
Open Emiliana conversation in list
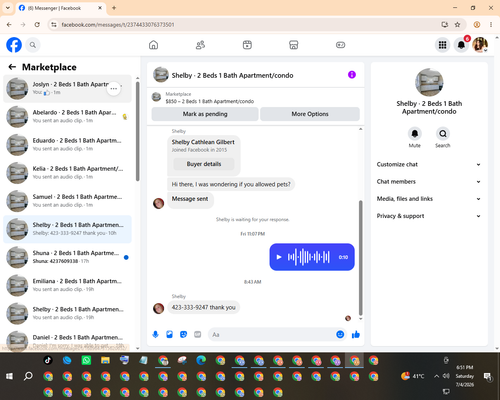(x=67, y=285)
